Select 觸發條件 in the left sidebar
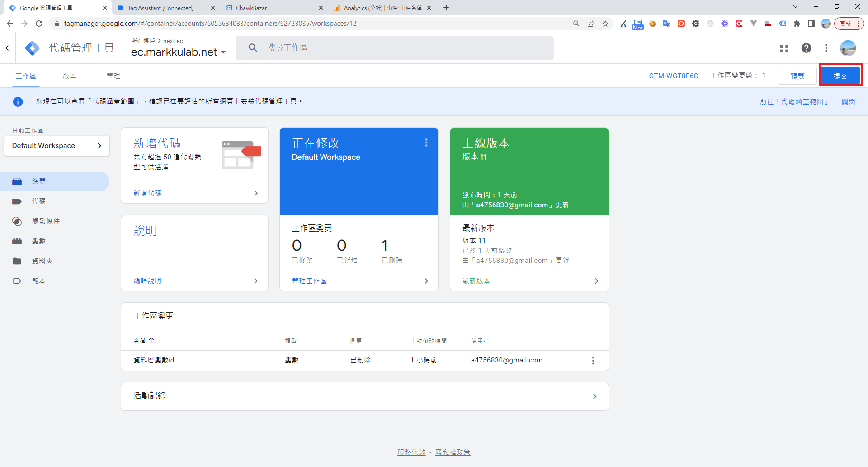This screenshot has width=868, height=467. (46, 221)
